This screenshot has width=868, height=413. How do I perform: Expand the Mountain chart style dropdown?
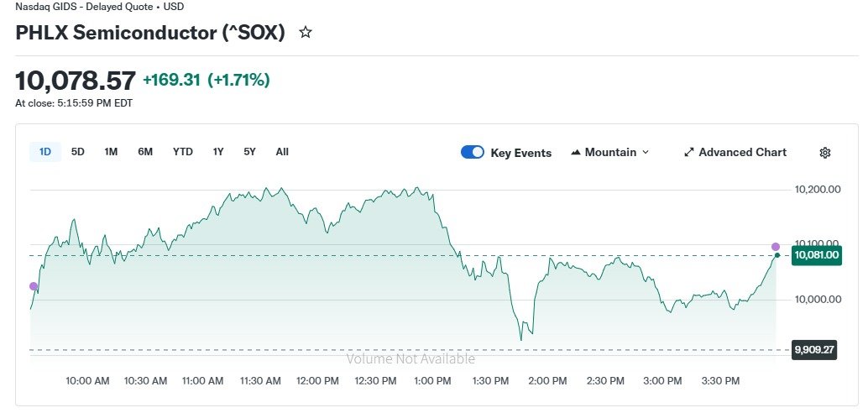609,152
